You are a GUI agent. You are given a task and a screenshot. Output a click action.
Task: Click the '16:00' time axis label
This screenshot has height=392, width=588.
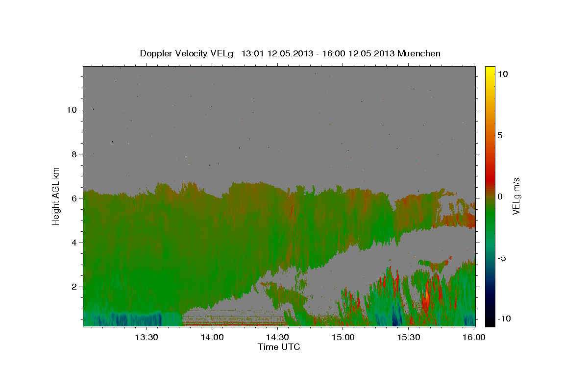pyautogui.click(x=474, y=337)
